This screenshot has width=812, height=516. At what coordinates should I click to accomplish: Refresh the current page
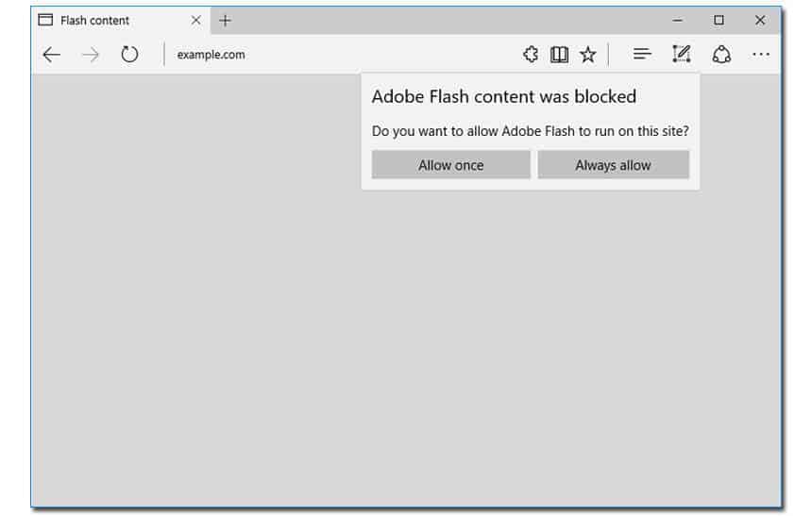129,55
